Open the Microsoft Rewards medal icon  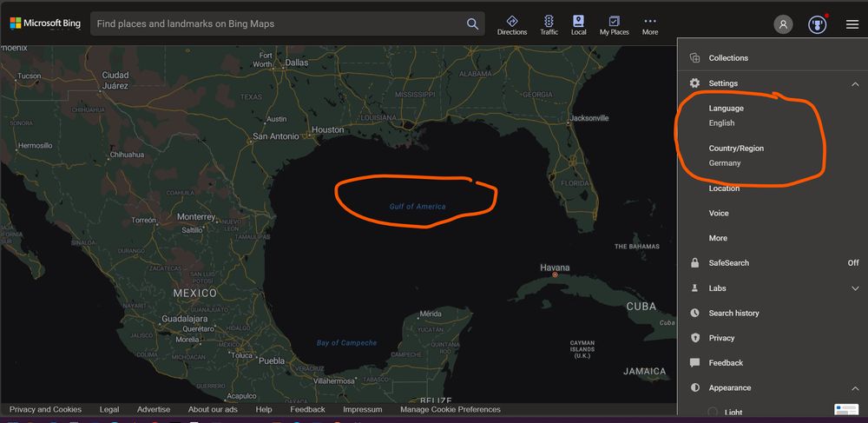coord(817,24)
